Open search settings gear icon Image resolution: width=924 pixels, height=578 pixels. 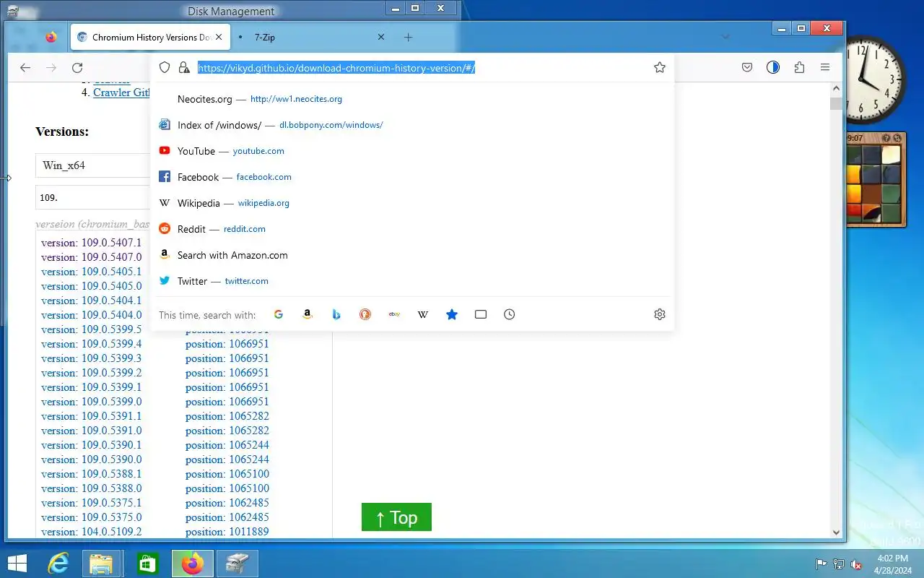[659, 314]
